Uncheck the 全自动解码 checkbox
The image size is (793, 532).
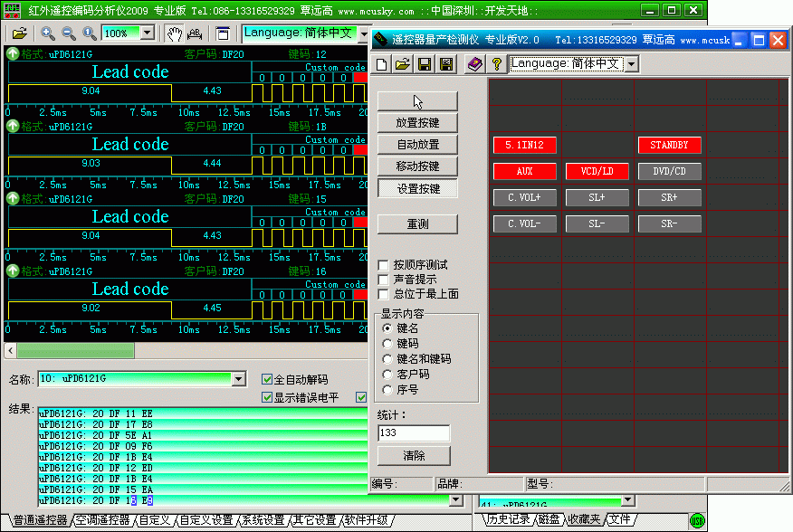click(x=267, y=379)
